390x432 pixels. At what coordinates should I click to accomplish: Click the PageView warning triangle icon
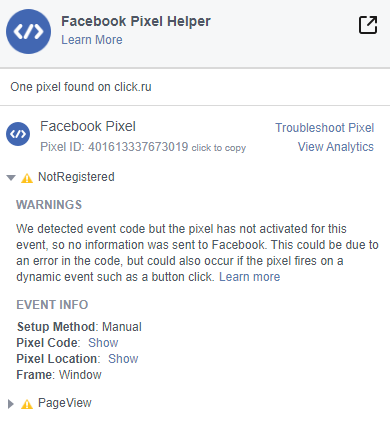click(x=27, y=404)
